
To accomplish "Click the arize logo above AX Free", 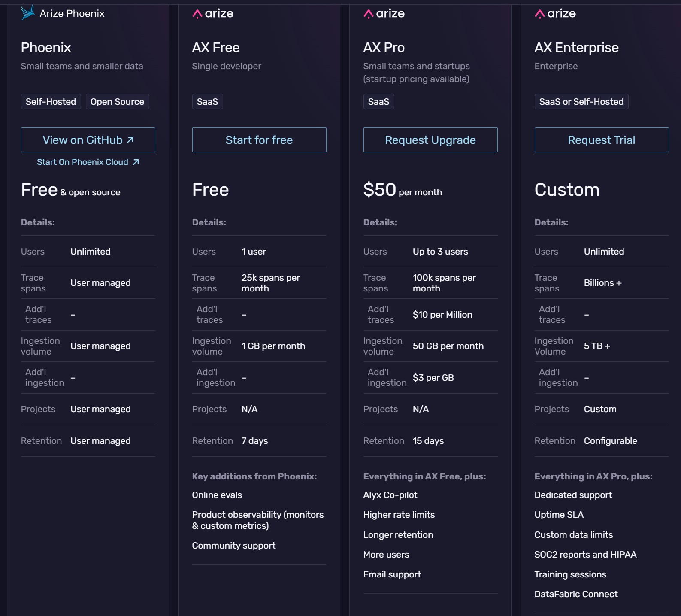I will click(213, 14).
